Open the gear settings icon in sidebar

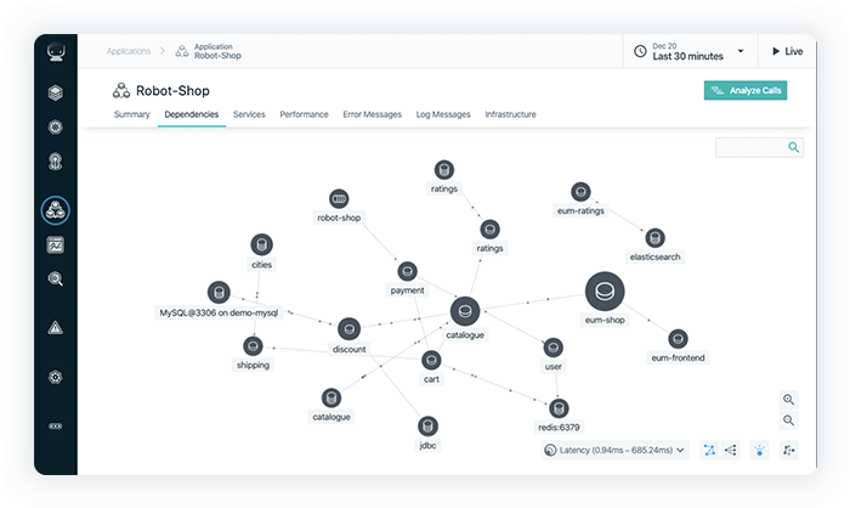point(56,377)
